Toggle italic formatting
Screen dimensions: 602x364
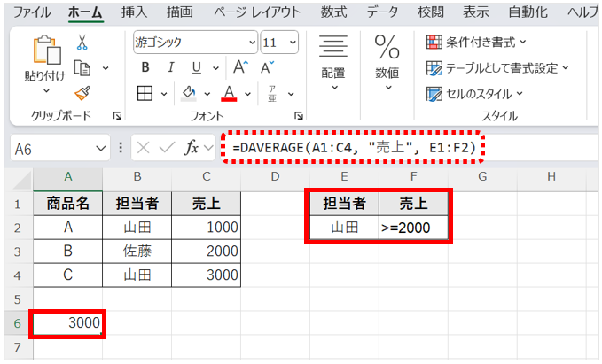coord(170,67)
